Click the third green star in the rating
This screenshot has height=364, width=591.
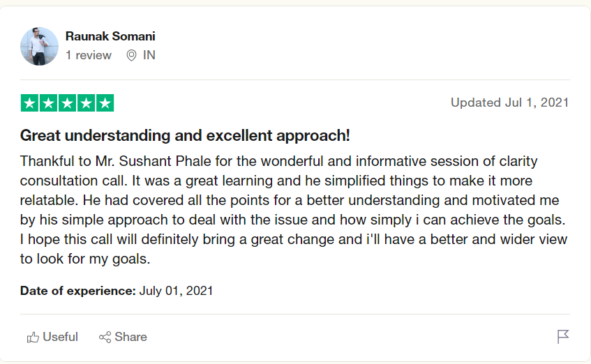click(67, 103)
